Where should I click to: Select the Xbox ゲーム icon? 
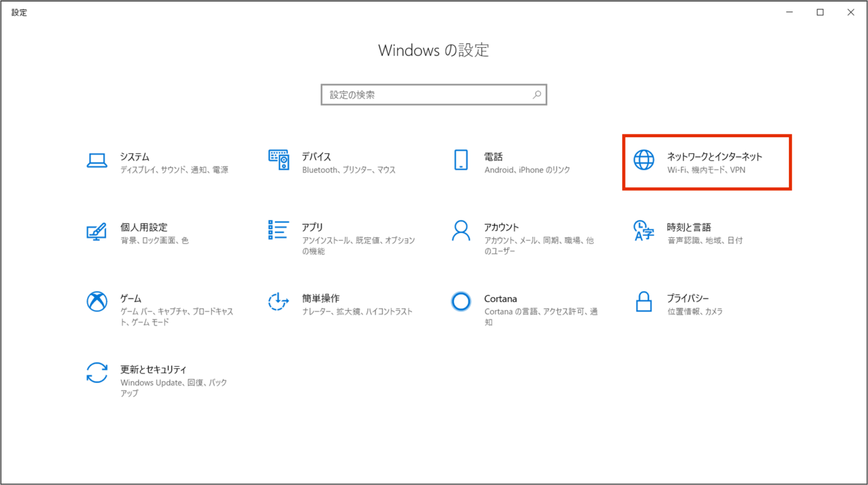pos(97,302)
